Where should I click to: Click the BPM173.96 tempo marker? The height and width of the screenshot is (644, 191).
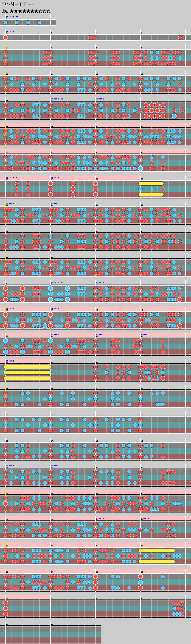[x=57, y=282]
